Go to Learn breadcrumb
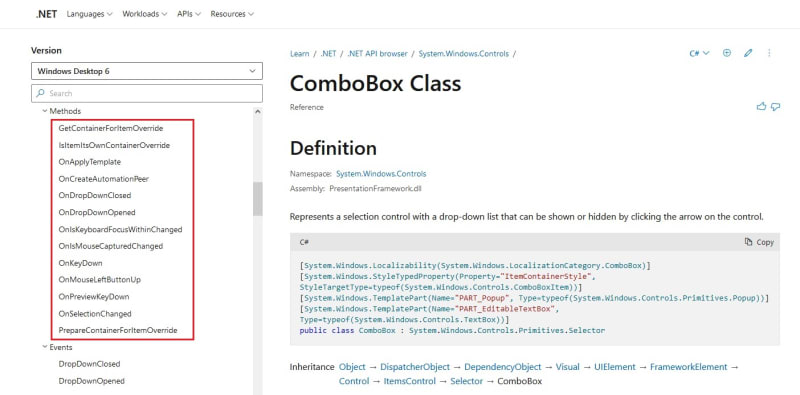The height and width of the screenshot is (395, 800). [x=299, y=54]
